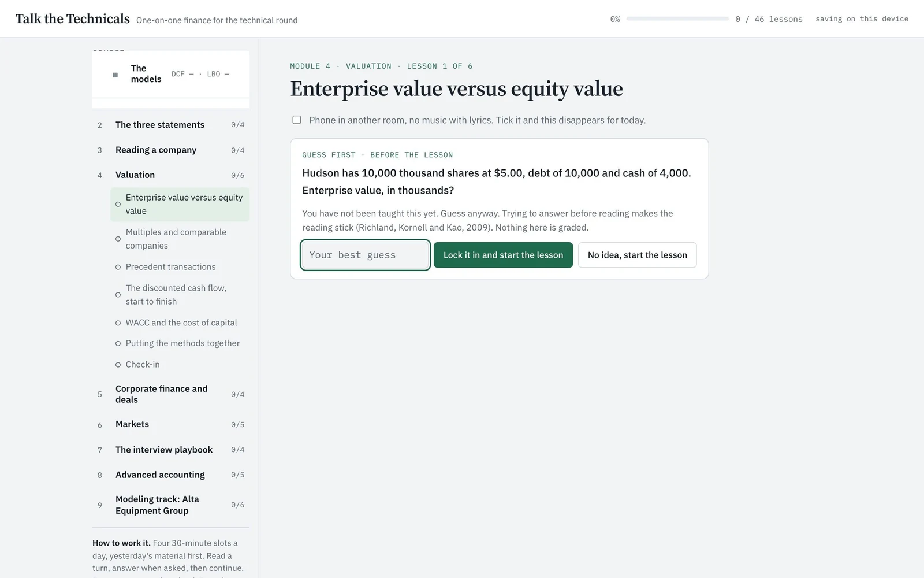The image size is (924, 578).
Task: Tick the phone-in-another-room checkbox
Action: [297, 120]
